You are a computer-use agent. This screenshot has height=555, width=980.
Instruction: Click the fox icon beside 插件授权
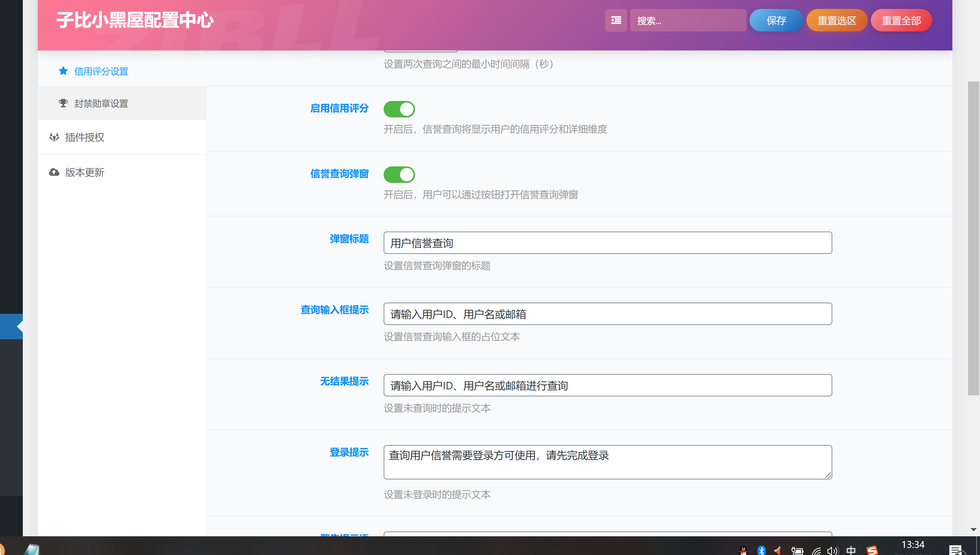[x=54, y=137]
